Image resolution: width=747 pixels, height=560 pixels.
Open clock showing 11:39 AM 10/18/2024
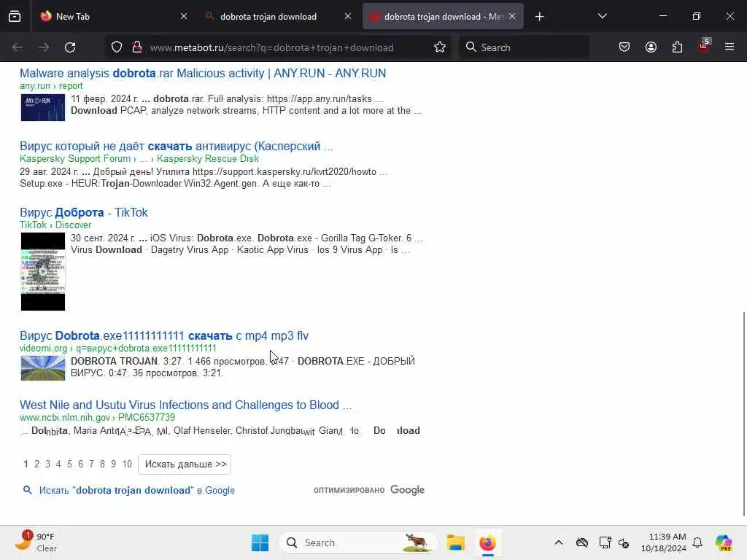[x=664, y=542]
